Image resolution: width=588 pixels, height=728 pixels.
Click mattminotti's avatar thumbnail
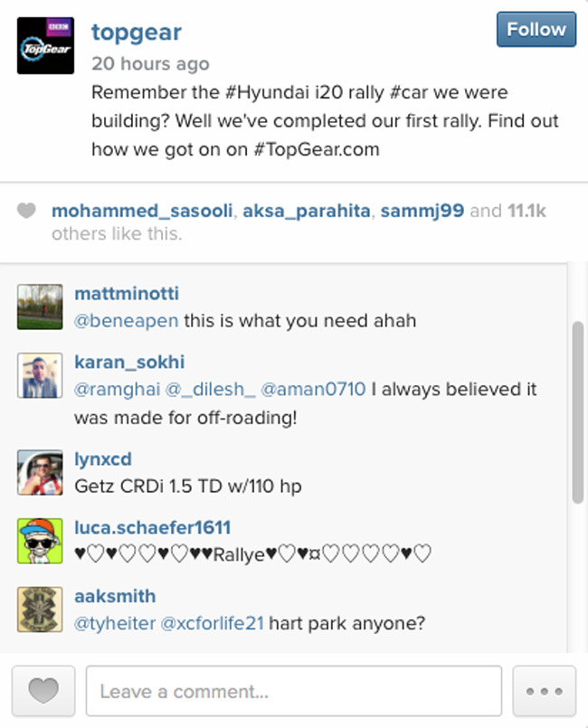coord(40,307)
